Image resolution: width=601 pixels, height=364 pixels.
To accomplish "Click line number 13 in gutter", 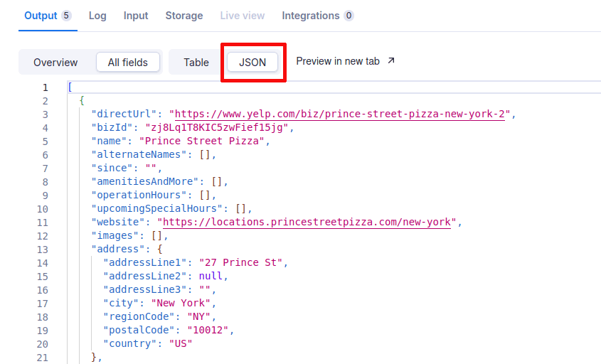I will point(43,250).
